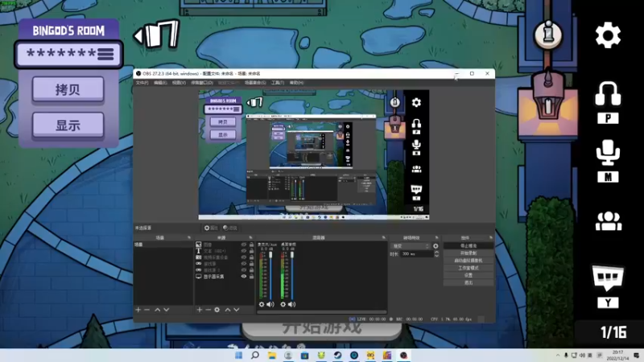Add a scene with the plus icon in Scenes panel
Screen dimensions: 644x362
coord(138,310)
